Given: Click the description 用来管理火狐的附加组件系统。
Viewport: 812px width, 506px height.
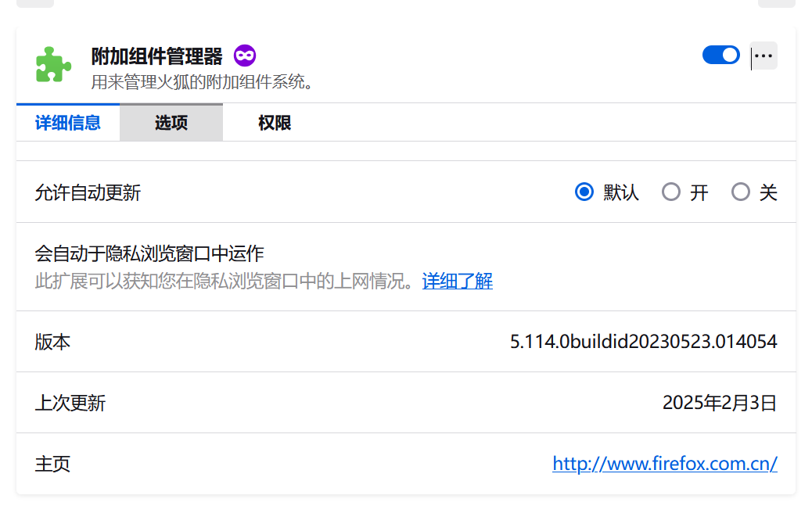Looking at the screenshot, I should [x=202, y=82].
